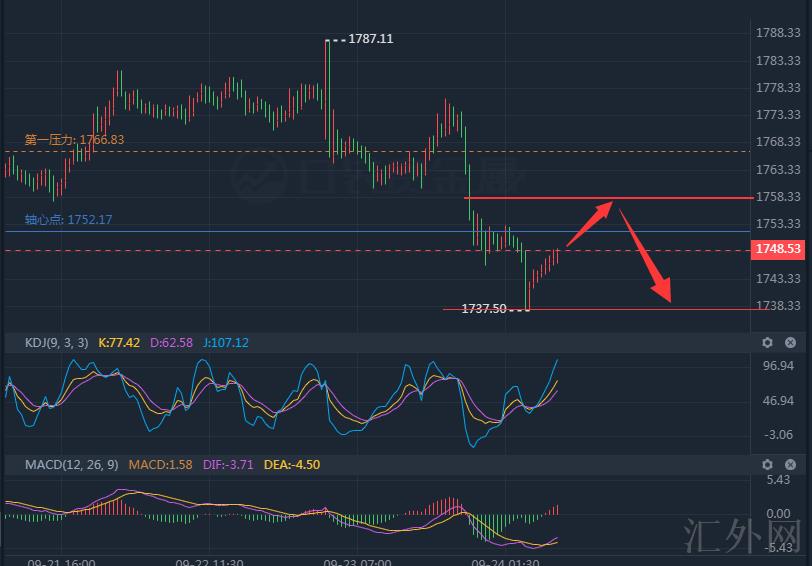
Task: Click the 轴心点: 1752.17 pivot label
Action: 68,220
